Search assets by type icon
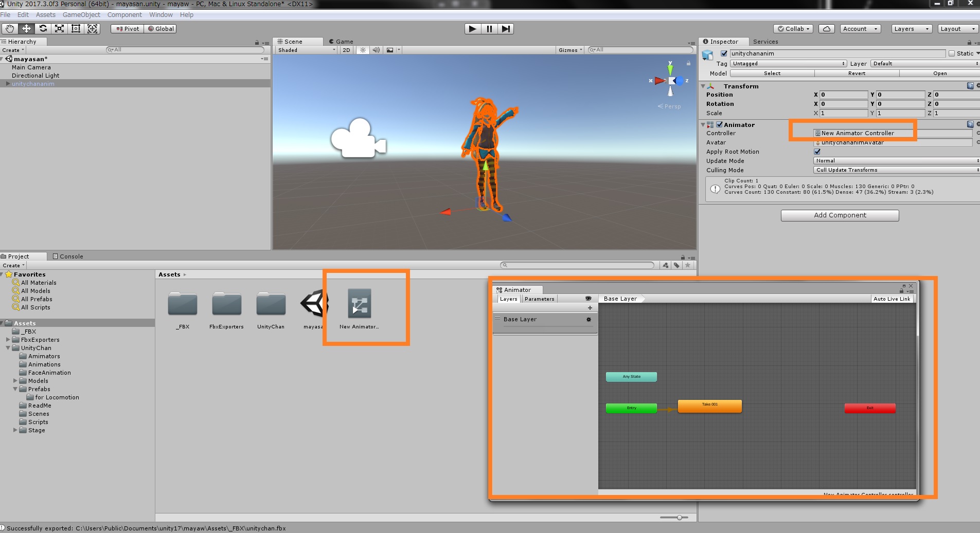The width and height of the screenshot is (980, 533). pyautogui.click(x=666, y=265)
